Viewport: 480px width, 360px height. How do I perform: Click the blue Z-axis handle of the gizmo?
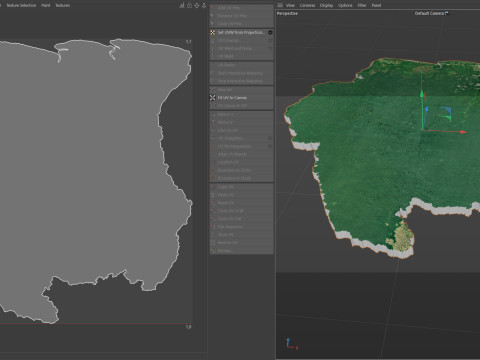(426, 109)
